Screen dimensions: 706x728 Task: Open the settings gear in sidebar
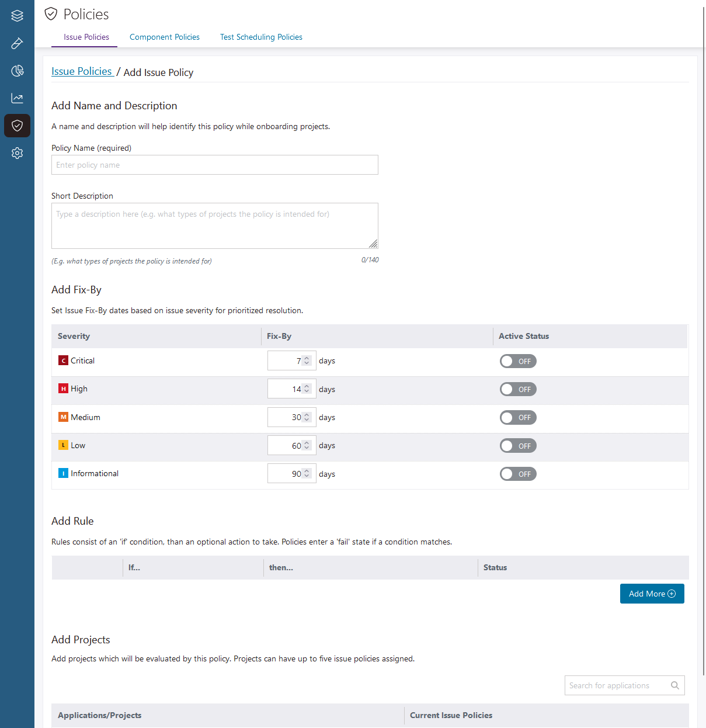point(17,153)
